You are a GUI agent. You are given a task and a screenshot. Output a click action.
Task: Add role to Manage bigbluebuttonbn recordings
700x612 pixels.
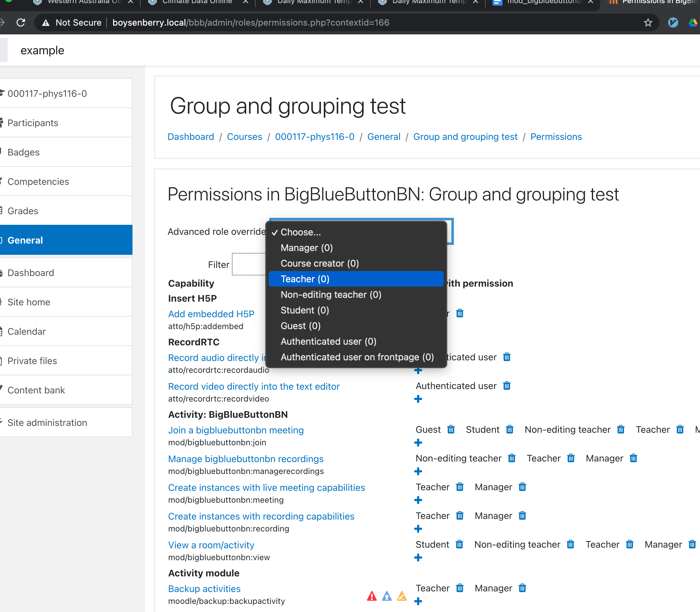coord(418,471)
